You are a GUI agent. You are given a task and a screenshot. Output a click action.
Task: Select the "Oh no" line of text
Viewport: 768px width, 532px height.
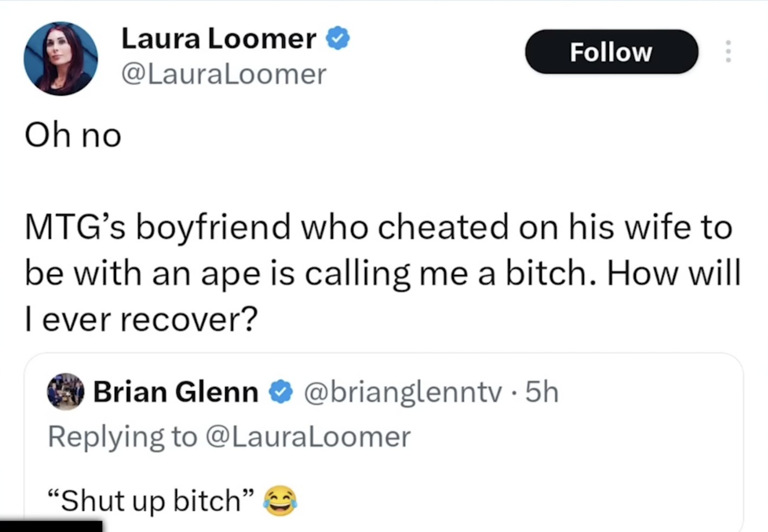[x=73, y=135]
